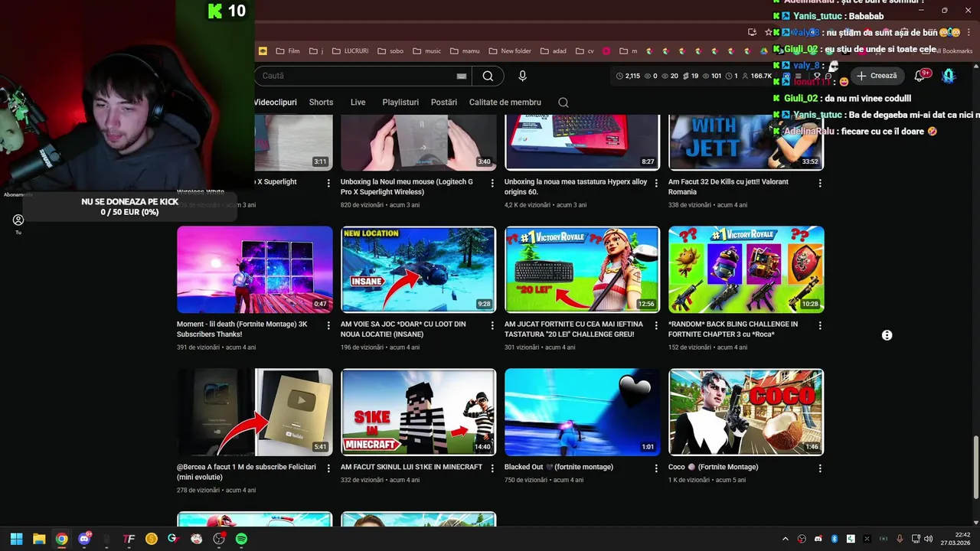Switch to the Live channel tab
Screen dimensions: 980x551
coord(358,103)
